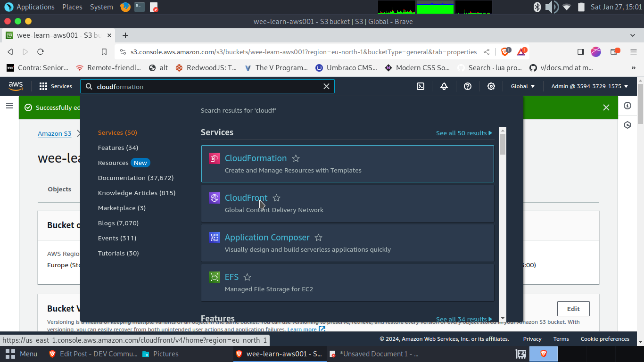644x362 pixels.
Task: Click the browser address bar
Action: 303,52
